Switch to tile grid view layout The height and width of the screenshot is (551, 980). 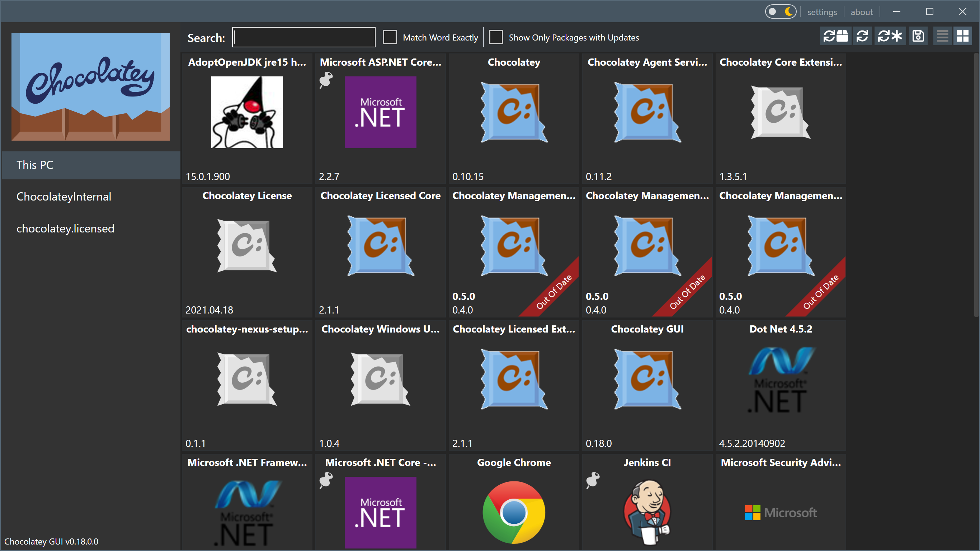coord(962,37)
